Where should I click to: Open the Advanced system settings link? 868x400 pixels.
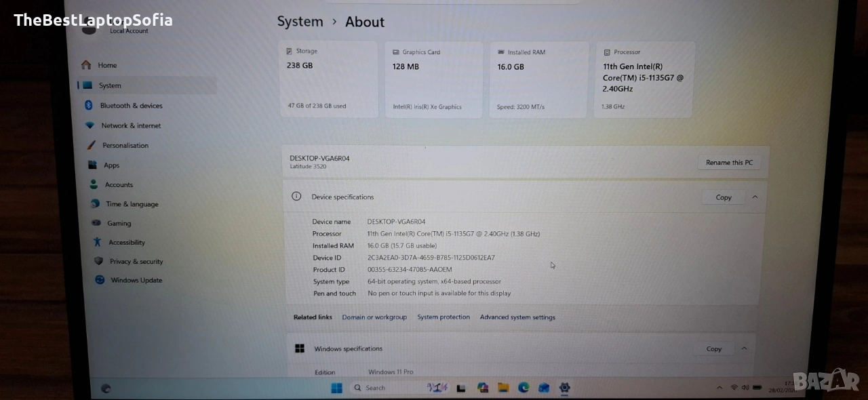click(x=517, y=317)
